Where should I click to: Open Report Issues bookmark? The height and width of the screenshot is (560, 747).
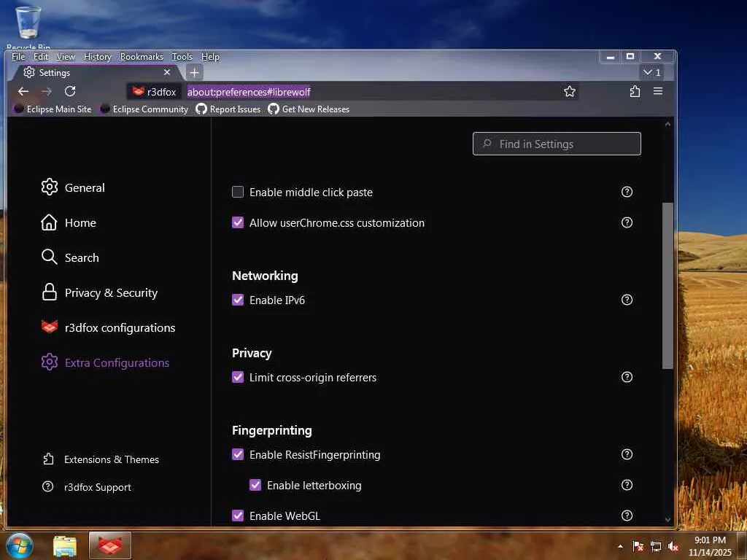coord(228,109)
